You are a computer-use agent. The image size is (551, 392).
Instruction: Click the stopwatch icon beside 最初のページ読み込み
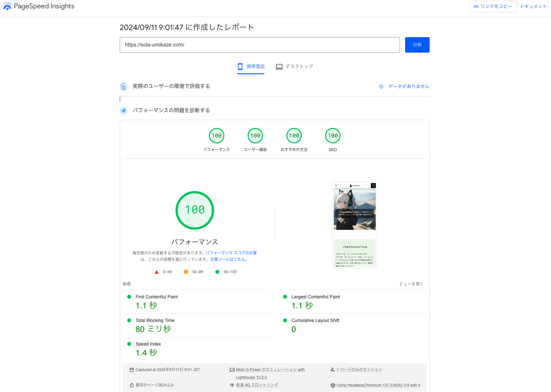tap(132, 385)
